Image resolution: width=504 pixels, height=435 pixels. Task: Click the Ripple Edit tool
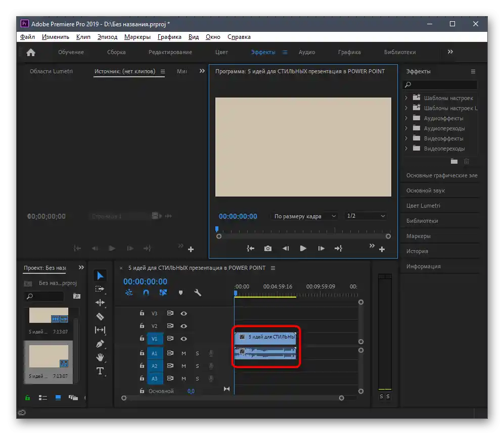(100, 303)
